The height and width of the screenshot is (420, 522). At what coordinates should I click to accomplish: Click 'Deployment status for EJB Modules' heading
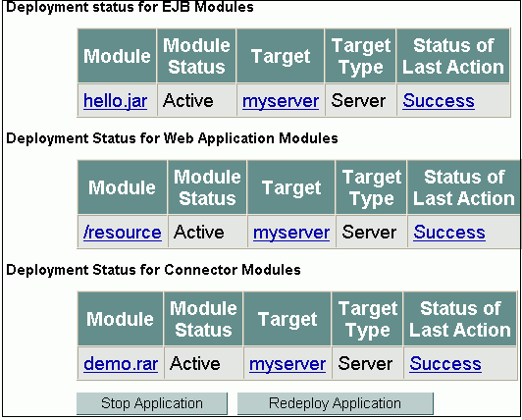(130, 7)
